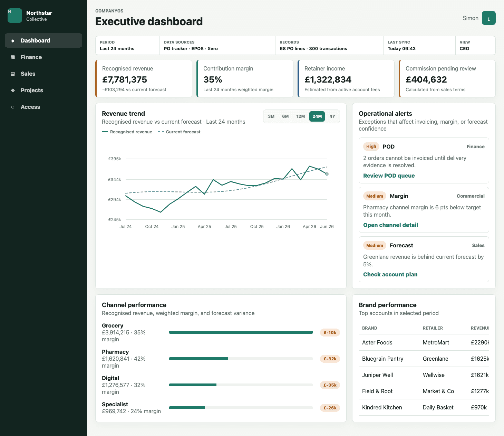Screen dimensions: 504x436
Task: Click the Projects icon in the sidebar
Action: pos(13,91)
